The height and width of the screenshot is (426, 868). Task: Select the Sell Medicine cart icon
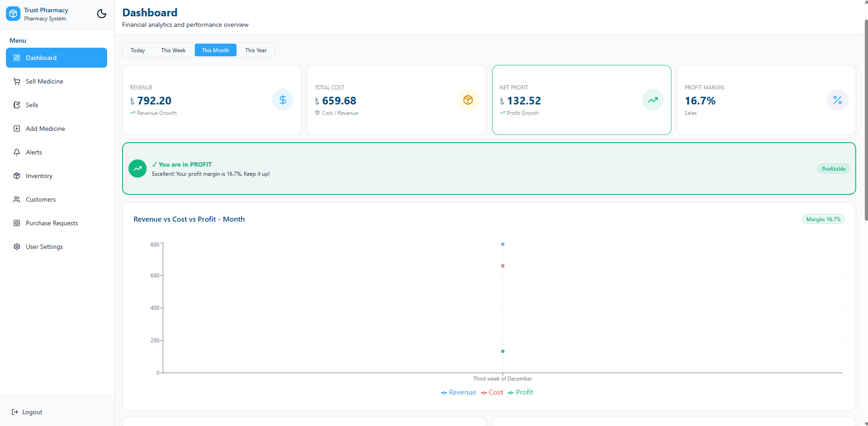(x=17, y=81)
